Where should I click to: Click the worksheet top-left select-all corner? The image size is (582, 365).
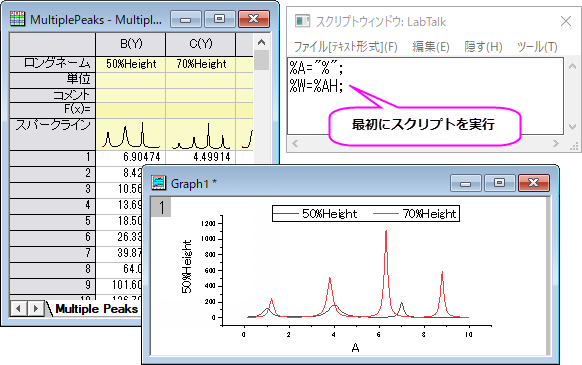(52, 44)
